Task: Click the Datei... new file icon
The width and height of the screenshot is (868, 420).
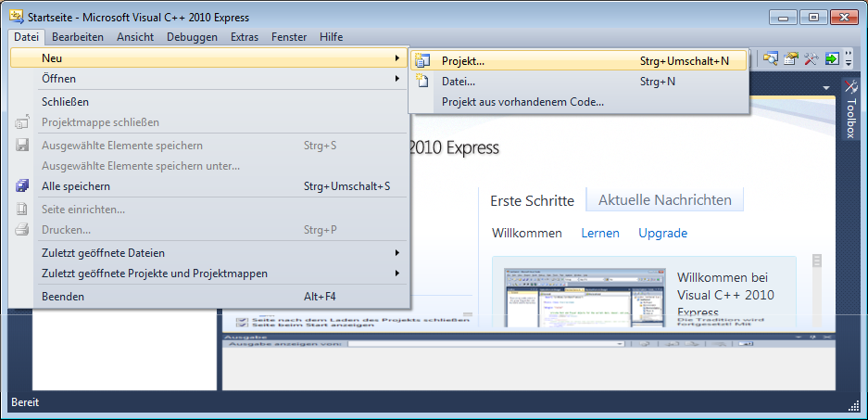Action: pyautogui.click(x=422, y=82)
